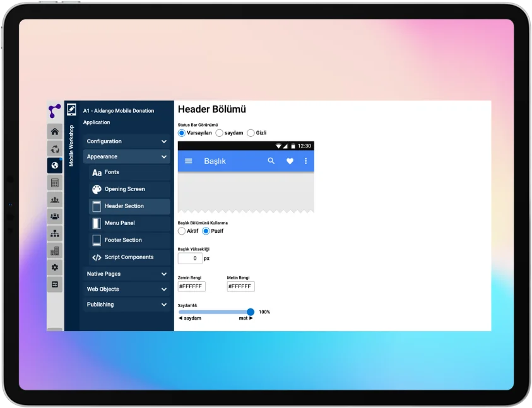Image resolution: width=532 pixels, height=408 pixels.
Task: Adjust the Saydamlık opacity slider
Action: point(251,312)
